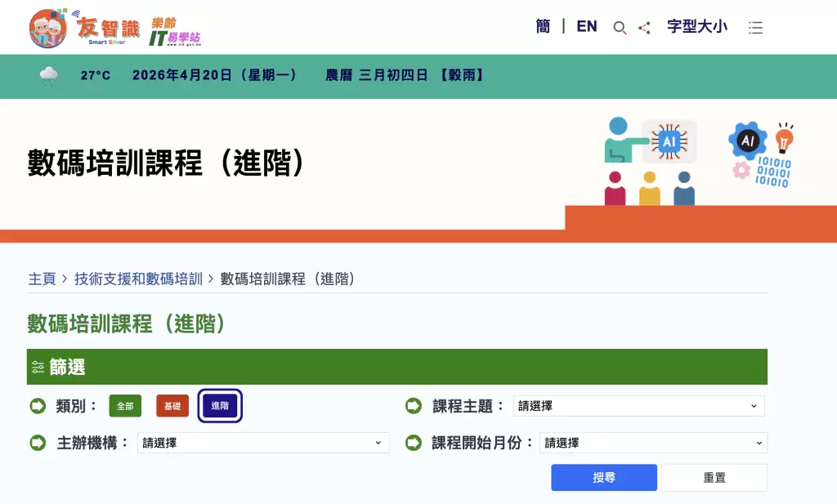The image size is (837, 504).
Task: Click the arrow icon beside 類別
Action: pyautogui.click(x=38, y=406)
